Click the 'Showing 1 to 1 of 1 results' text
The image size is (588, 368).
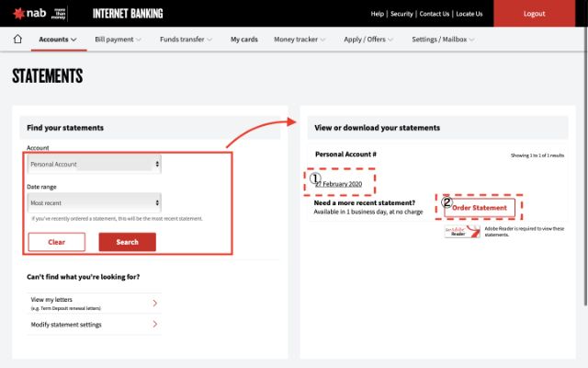click(537, 155)
